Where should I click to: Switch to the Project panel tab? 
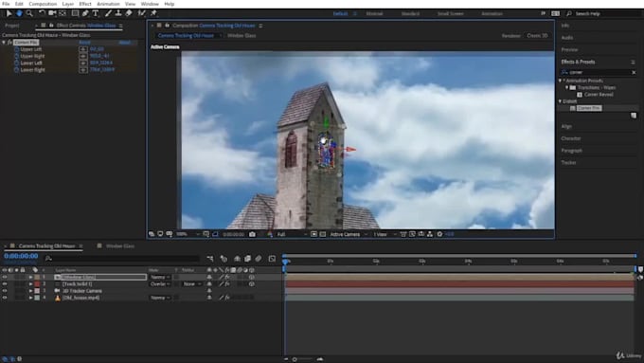pyautogui.click(x=12, y=26)
